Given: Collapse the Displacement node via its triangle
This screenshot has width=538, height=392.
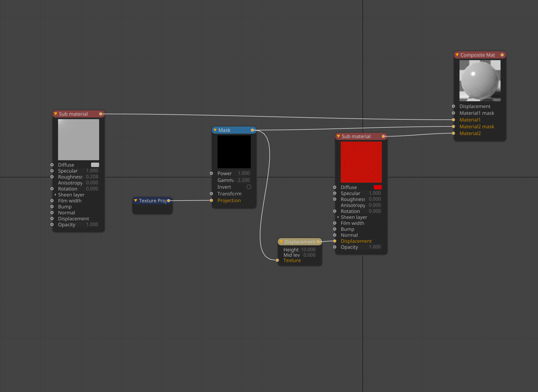Looking at the screenshot, I should (x=281, y=242).
